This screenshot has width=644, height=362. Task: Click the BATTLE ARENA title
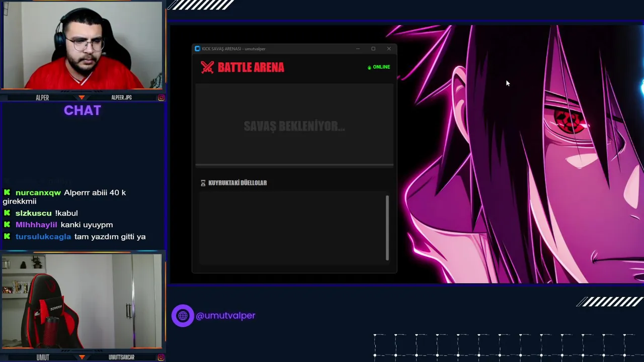pyautogui.click(x=251, y=67)
